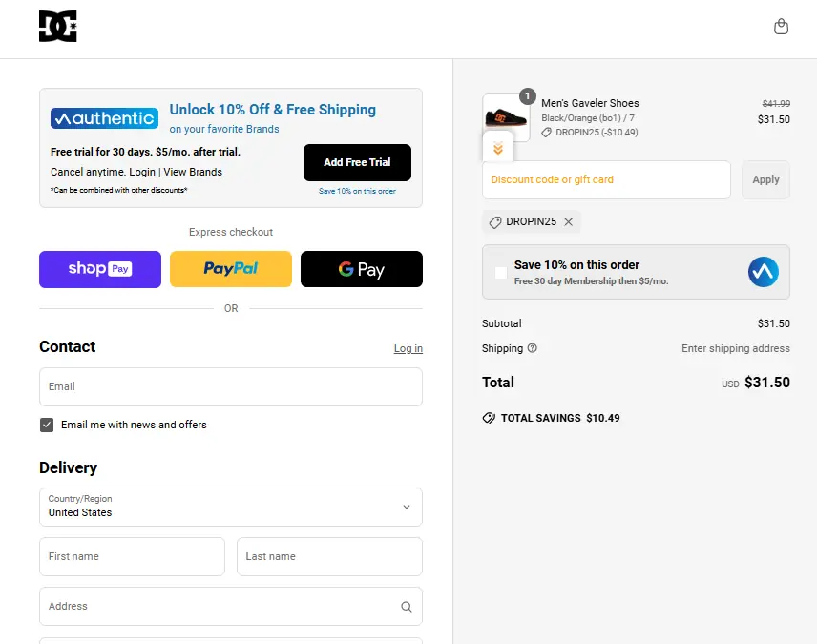Click the DC Shoes logo
The image size is (817, 644).
(x=57, y=27)
